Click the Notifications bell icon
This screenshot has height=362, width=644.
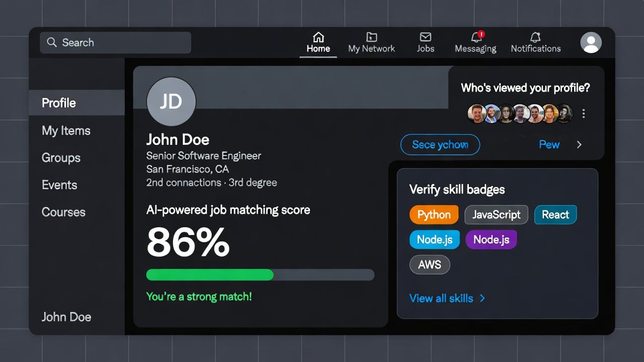[535, 37]
